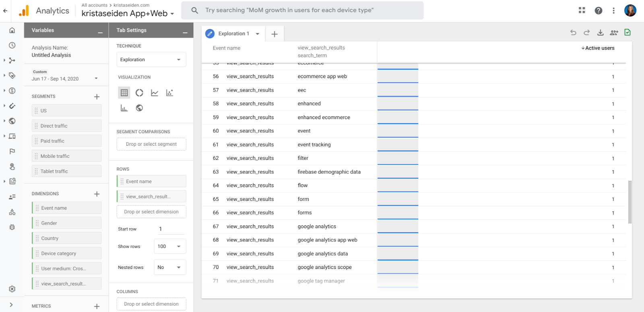The image size is (644, 312).
Task: Select the bar chart visualization
Action: click(124, 108)
